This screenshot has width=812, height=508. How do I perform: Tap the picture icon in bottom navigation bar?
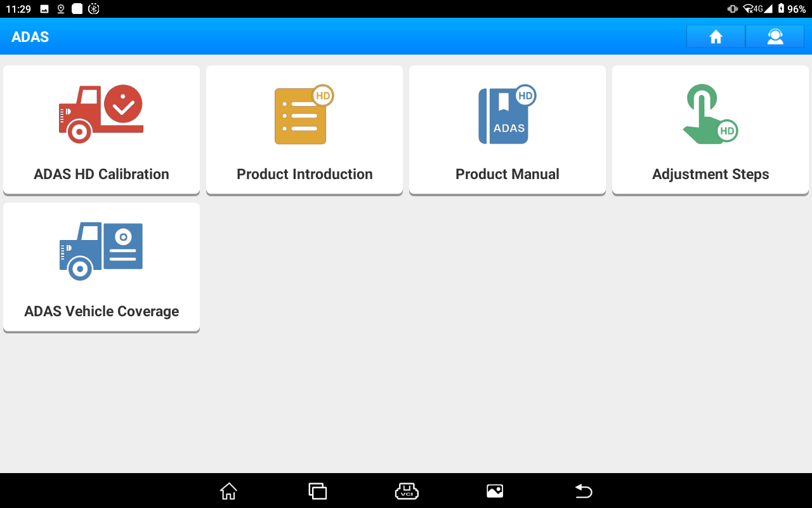[x=495, y=491]
